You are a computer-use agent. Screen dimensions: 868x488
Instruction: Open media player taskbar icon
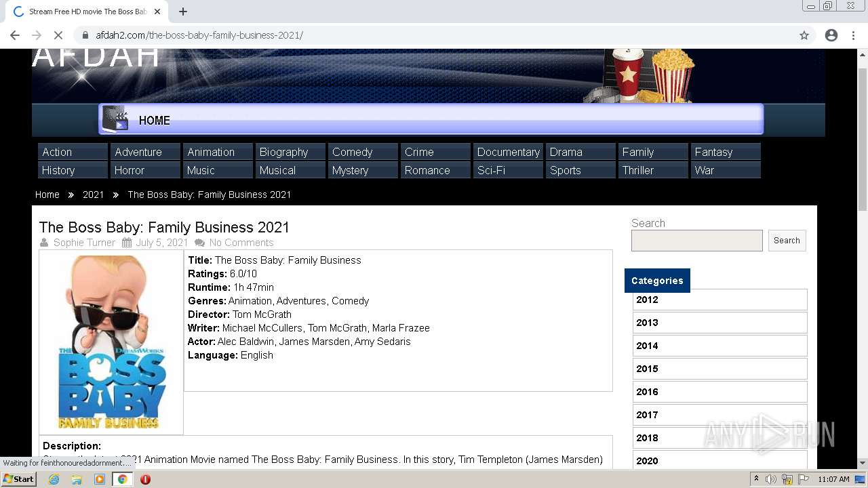(100, 479)
